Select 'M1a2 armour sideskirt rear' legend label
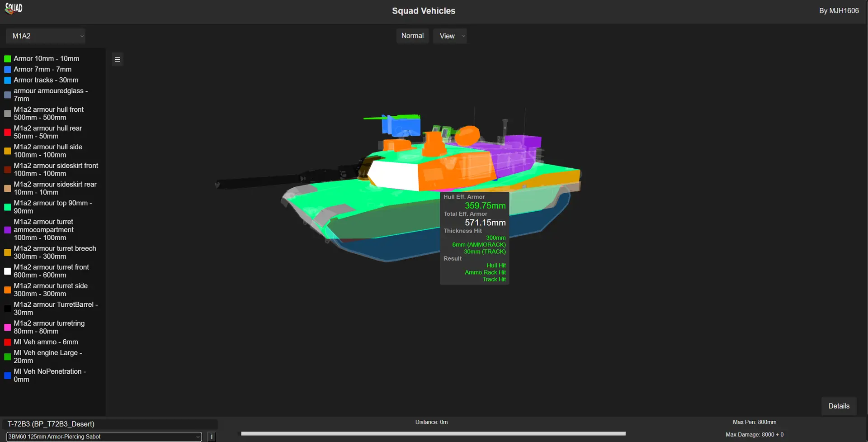This screenshot has height=442, width=868. 55,188
